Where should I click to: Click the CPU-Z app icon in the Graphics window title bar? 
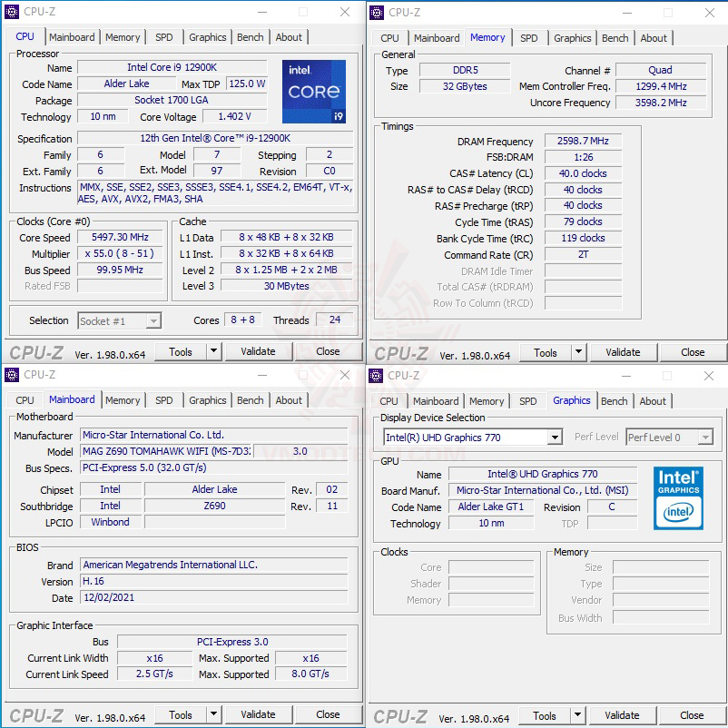(x=376, y=376)
